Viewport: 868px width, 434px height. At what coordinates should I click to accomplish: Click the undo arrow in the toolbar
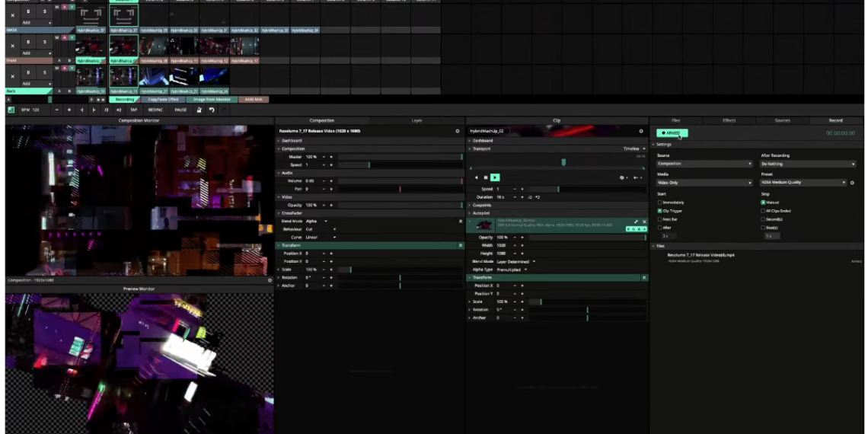click(x=212, y=110)
